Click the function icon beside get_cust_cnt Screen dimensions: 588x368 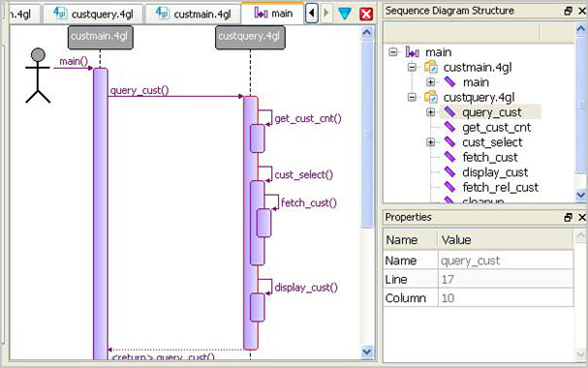[449, 127]
